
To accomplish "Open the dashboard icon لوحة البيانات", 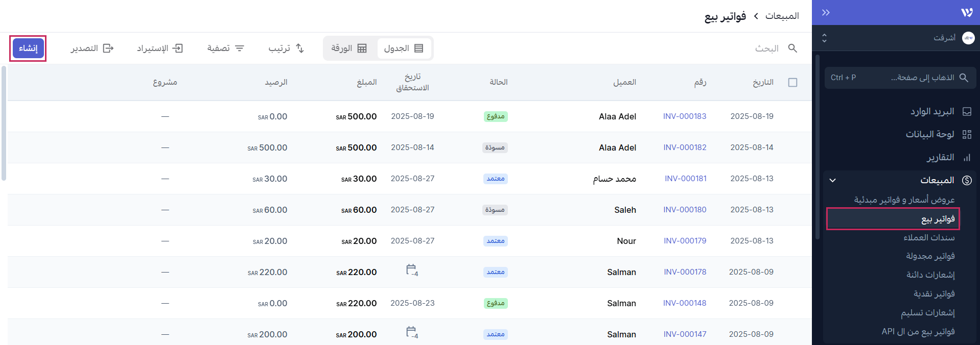I will 967,134.
